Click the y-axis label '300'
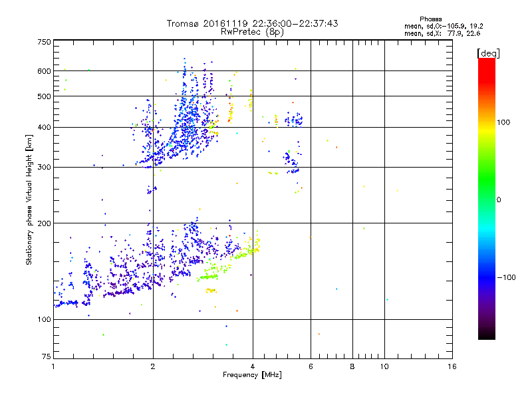Viewport: 532px width, 399px height. [x=44, y=168]
